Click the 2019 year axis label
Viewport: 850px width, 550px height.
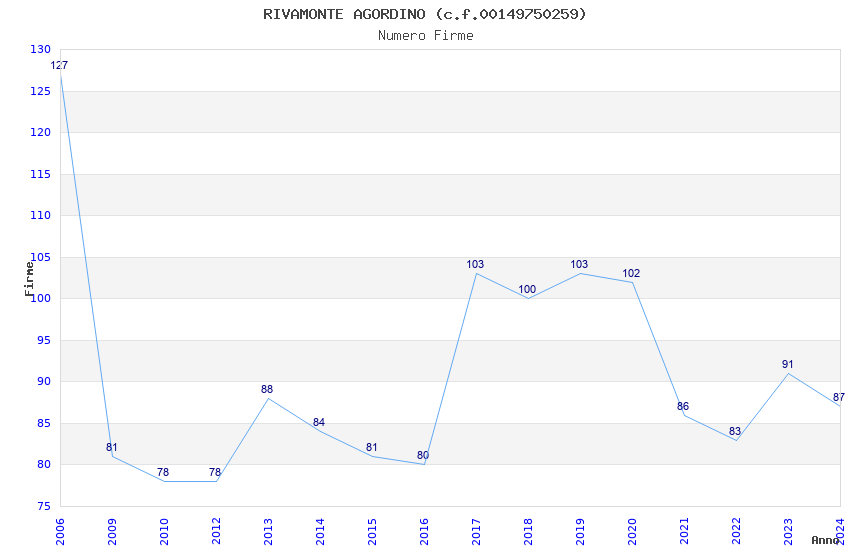(x=580, y=531)
